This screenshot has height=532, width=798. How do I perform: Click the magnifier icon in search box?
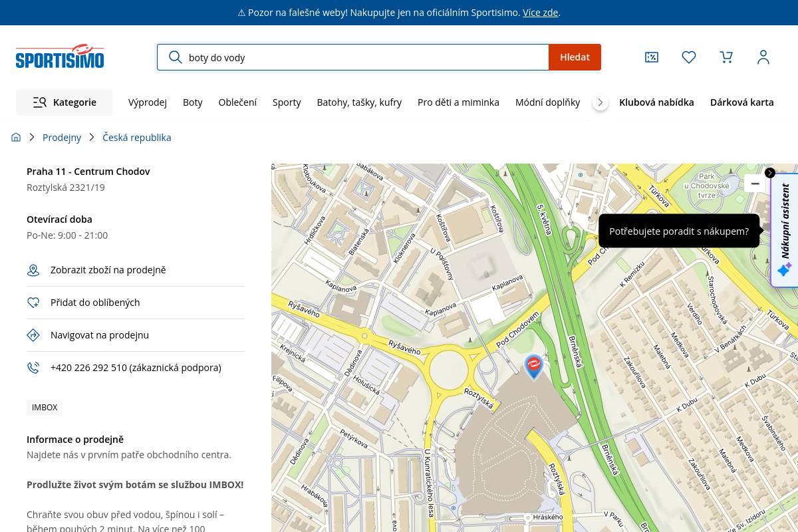[x=176, y=57]
